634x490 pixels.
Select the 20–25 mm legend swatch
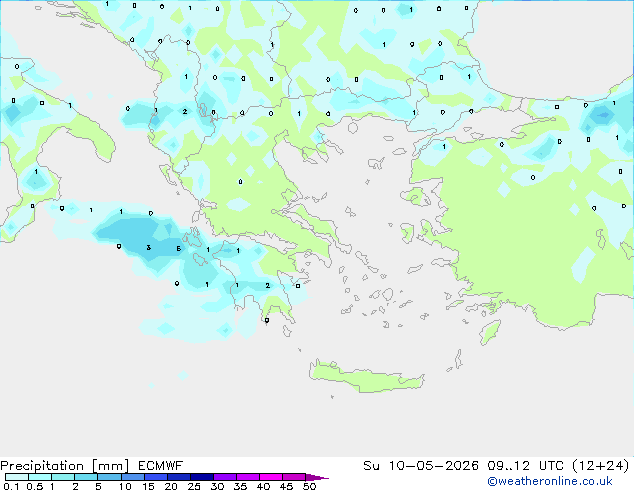(178, 477)
